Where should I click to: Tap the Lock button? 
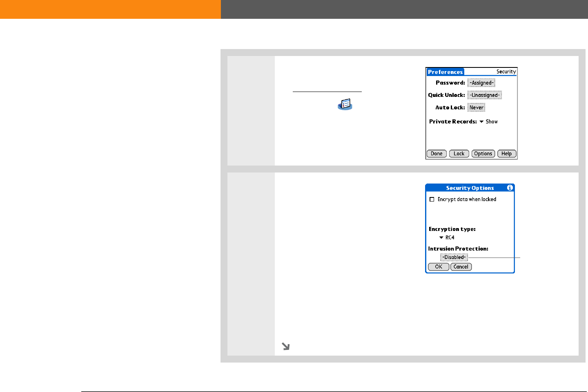pyautogui.click(x=459, y=154)
